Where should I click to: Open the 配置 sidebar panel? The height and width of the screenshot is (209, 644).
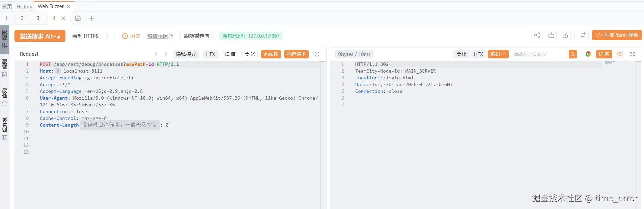point(4,39)
